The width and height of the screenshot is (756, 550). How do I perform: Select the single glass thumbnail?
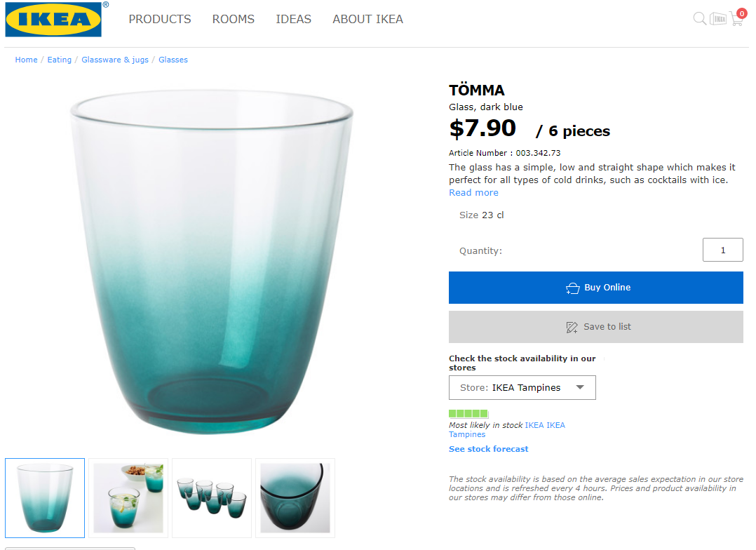pyautogui.click(x=45, y=497)
